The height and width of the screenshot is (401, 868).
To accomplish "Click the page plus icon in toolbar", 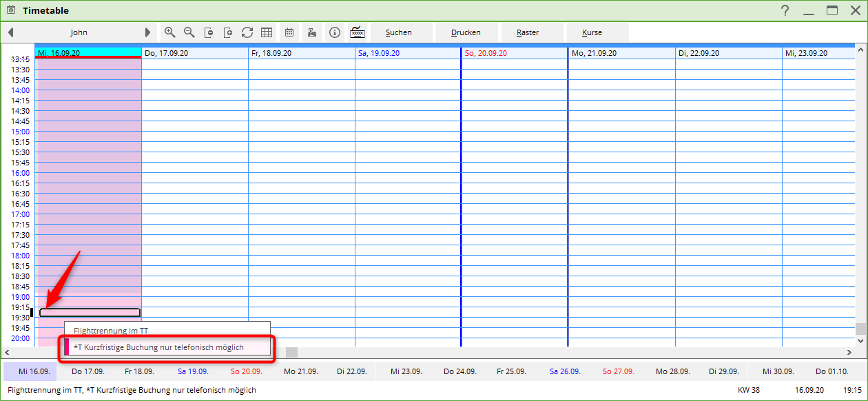I will coord(228,32).
